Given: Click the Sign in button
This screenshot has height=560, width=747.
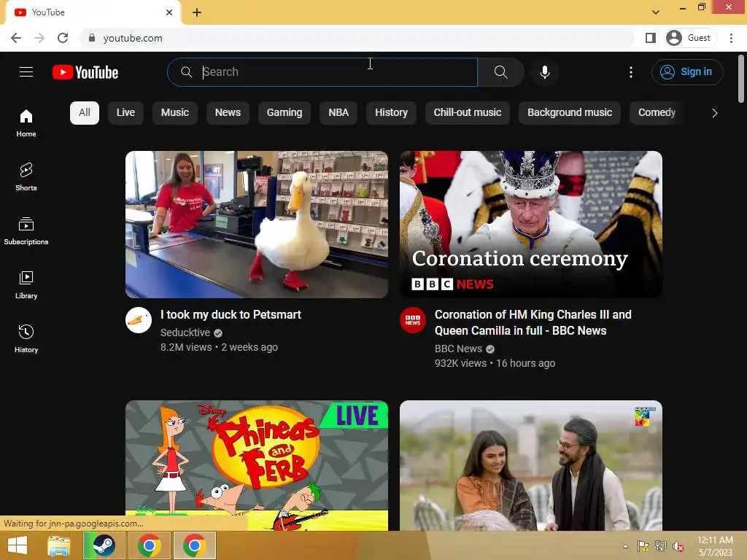Looking at the screenshot, I should (687, 72).
